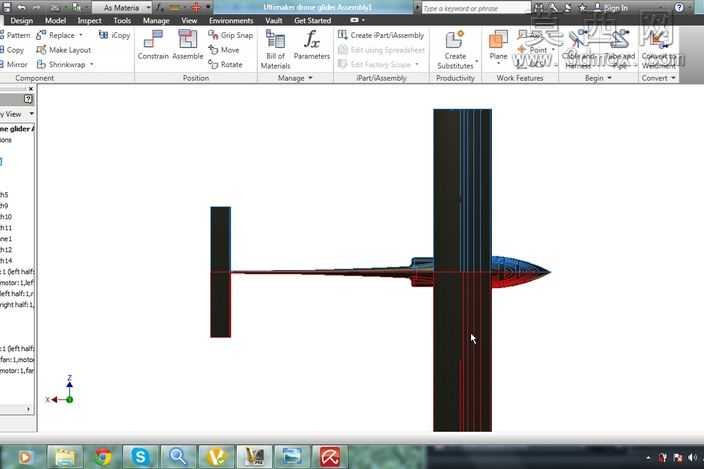
Task: Click Sign In
Action: tap(611, 8)
